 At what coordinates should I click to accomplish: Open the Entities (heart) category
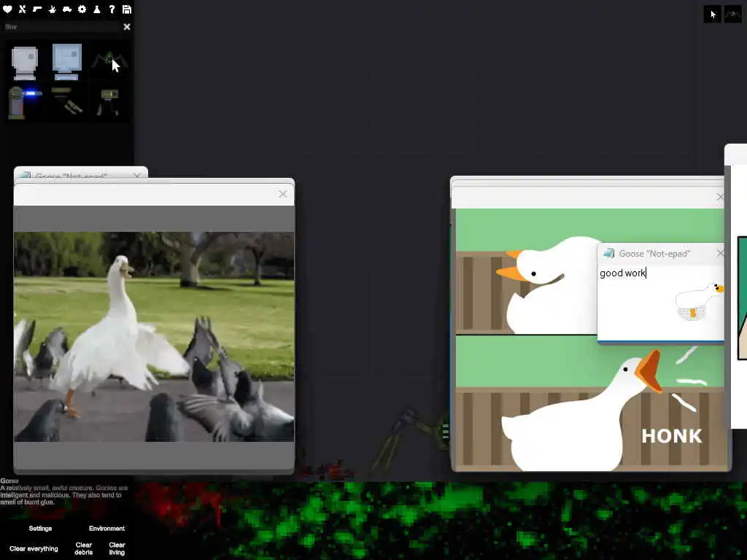7,9
